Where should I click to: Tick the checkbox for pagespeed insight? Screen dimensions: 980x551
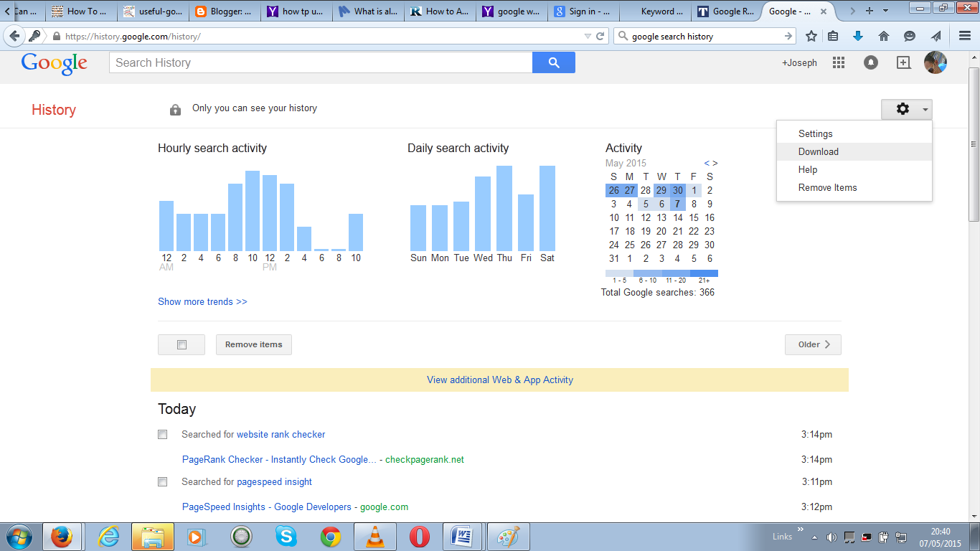[x=163, y=481]
